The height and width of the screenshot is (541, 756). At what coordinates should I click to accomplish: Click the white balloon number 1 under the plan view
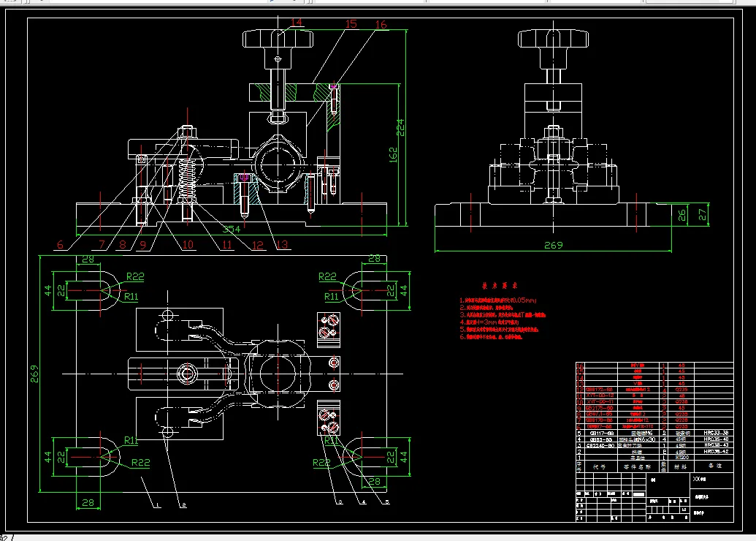pos(158,504)
